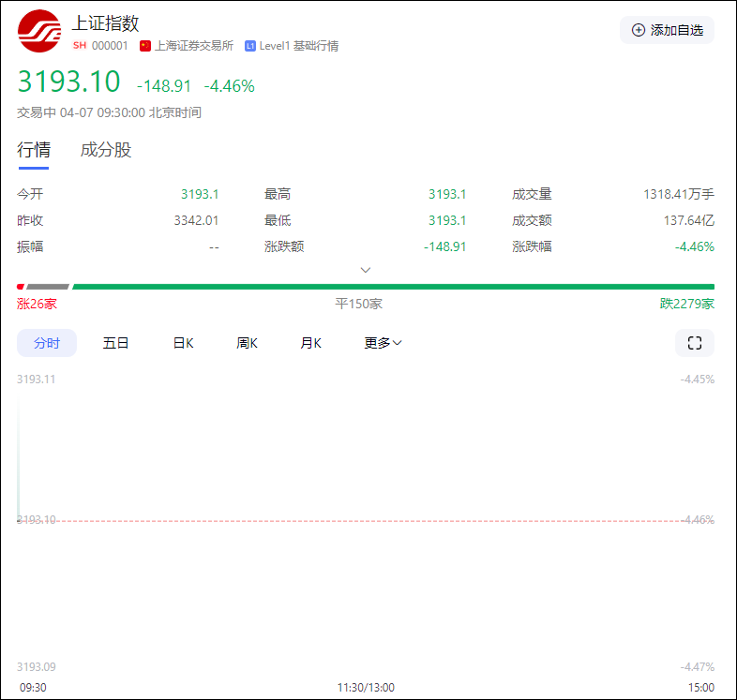Click the 跌2279家 decliners count
737x700 pixels.
tap(686, 304)
